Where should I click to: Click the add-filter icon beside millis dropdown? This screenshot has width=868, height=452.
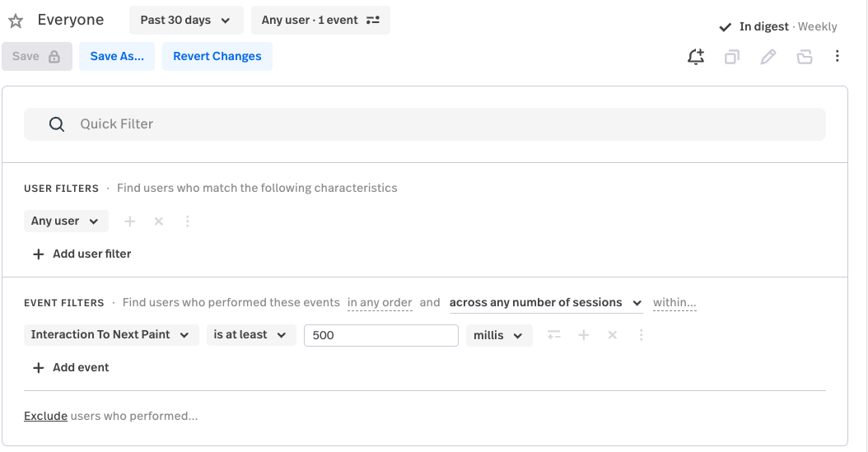554,335
